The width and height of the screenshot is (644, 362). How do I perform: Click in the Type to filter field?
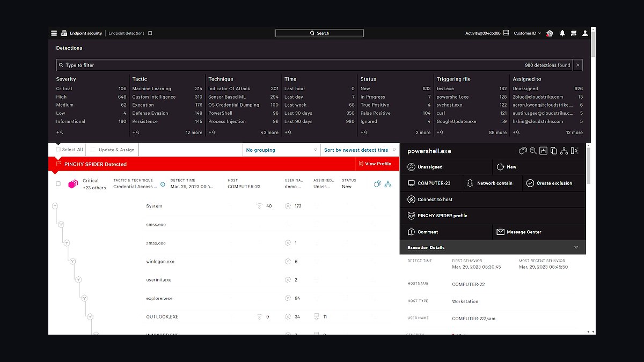pos(314,65)
